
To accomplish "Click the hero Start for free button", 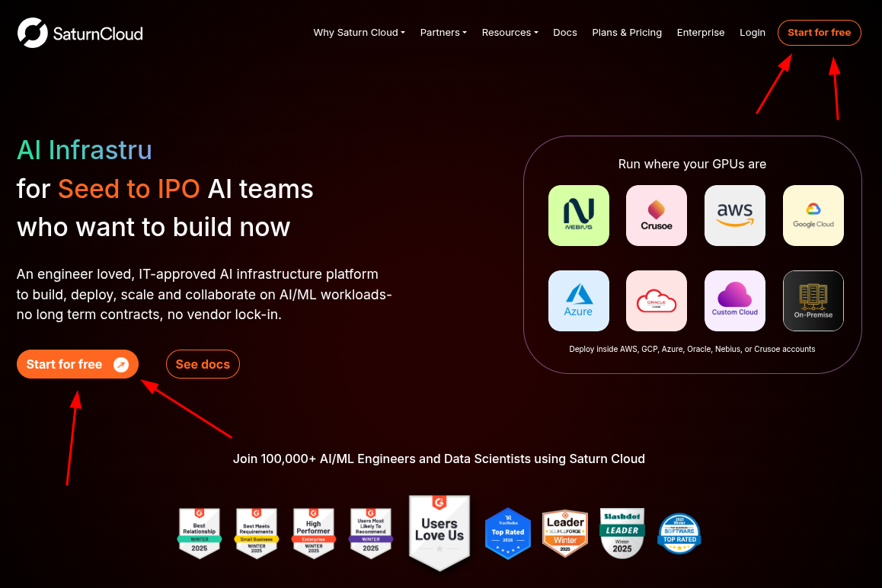I will click(77, 364).
